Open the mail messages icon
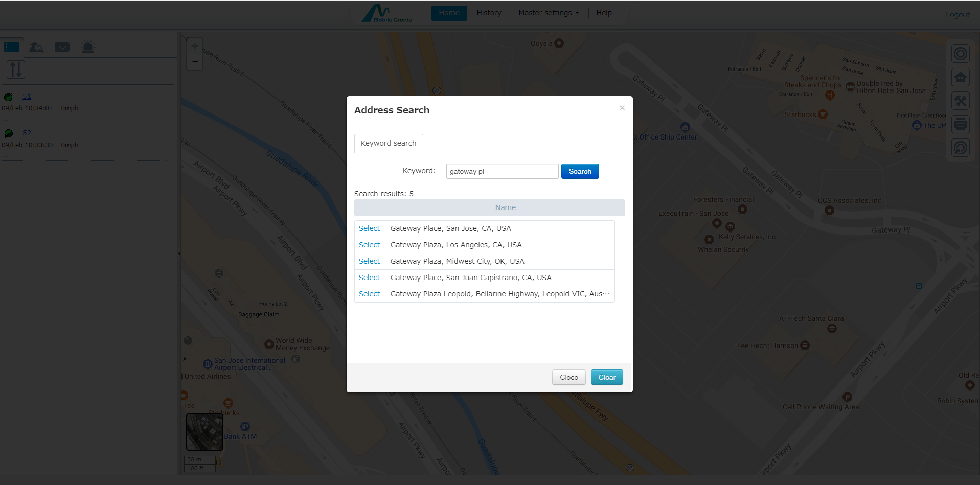The image size is (980, 485). click(62, 47)
